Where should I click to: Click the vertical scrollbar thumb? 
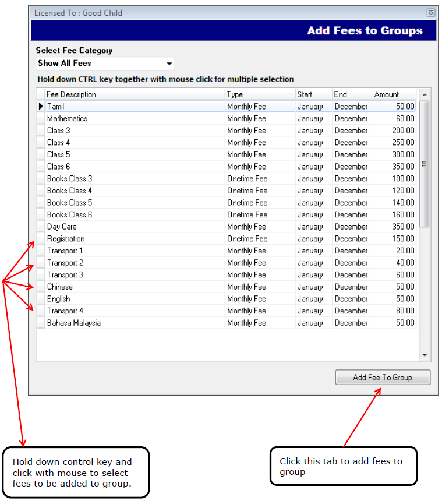tap(425, 164)
